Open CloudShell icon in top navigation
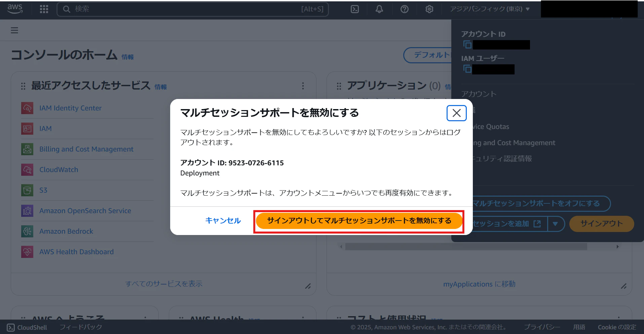This screenshot has width=644, height=334. coord(355,9)
